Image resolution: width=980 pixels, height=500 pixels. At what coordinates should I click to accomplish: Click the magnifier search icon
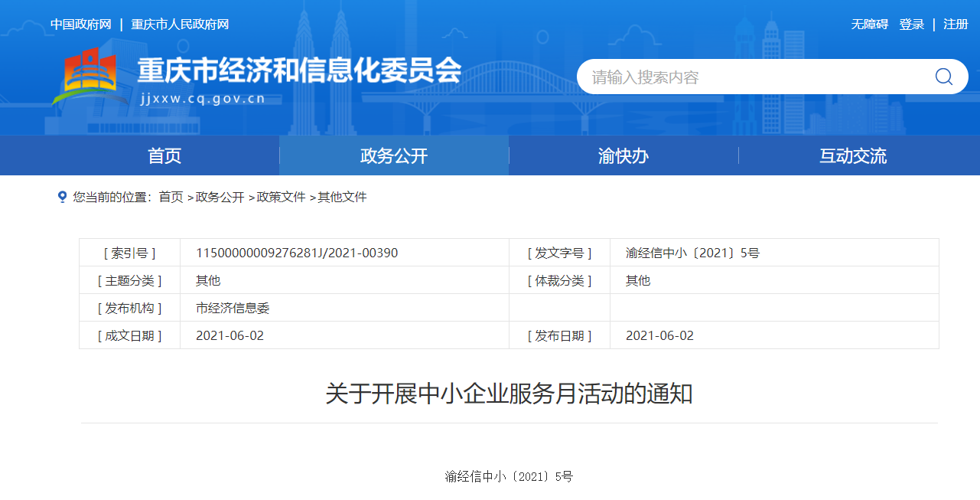click(943, 77)
